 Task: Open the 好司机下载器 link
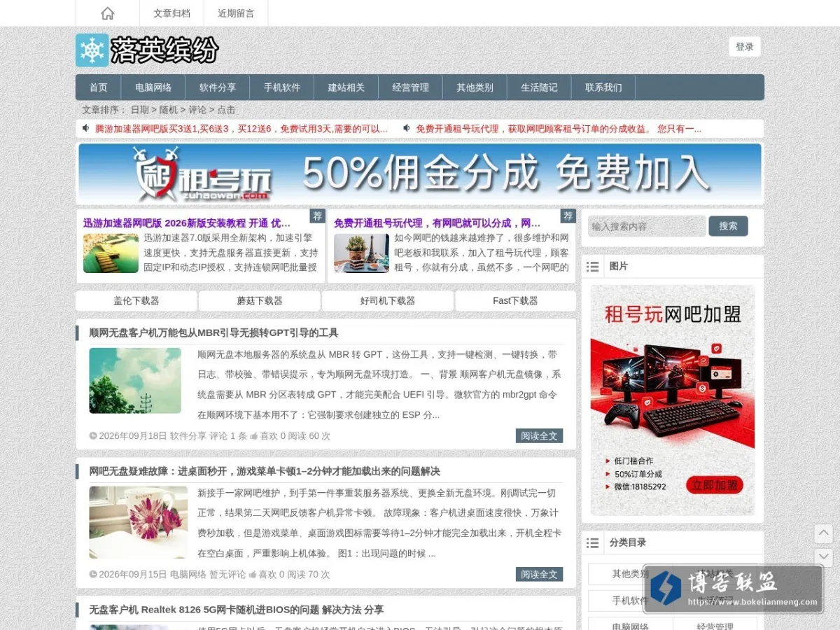pyautogui.click(x=388, y=301)
